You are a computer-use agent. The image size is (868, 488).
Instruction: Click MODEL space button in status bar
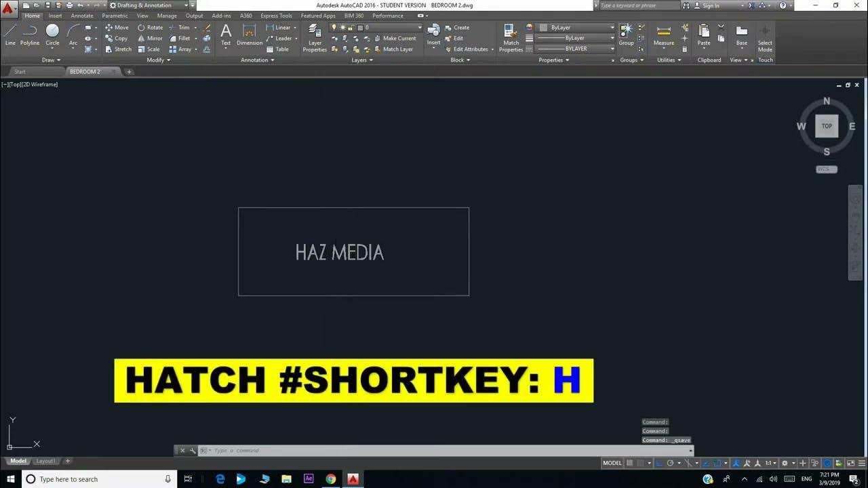612,463
